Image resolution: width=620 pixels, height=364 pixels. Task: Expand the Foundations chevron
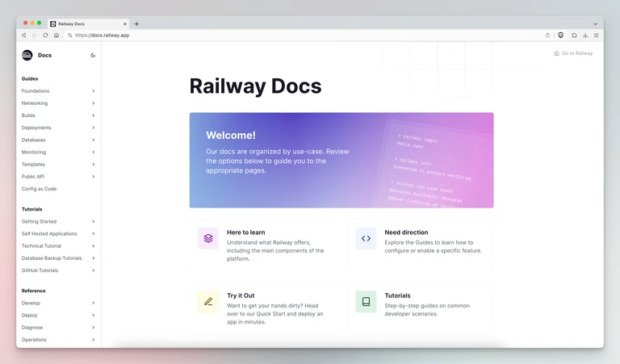(x=94, y=91)
